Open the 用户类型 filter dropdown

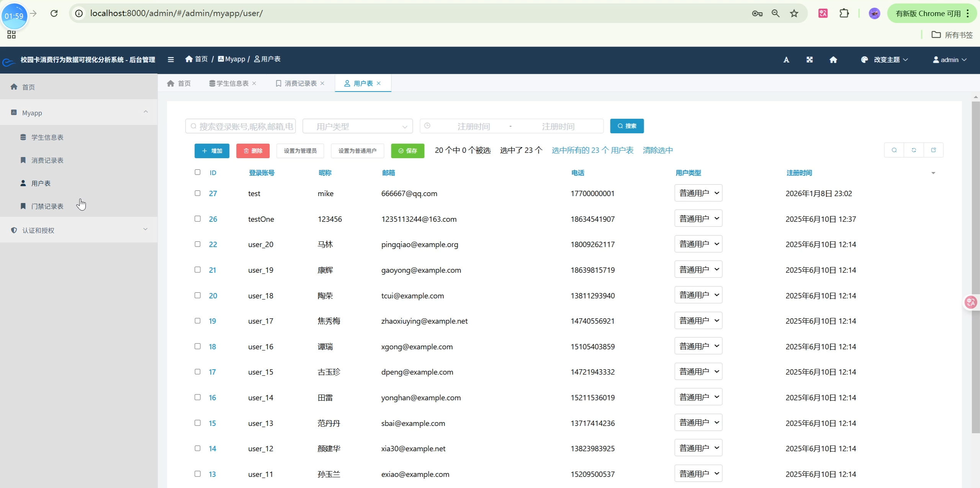357,126
